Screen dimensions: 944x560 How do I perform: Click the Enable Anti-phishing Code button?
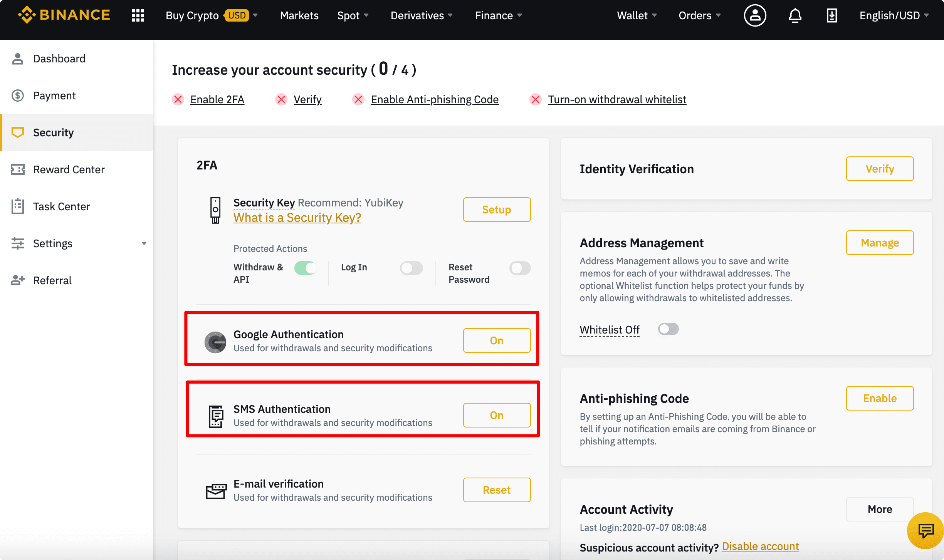click(434, 99)
